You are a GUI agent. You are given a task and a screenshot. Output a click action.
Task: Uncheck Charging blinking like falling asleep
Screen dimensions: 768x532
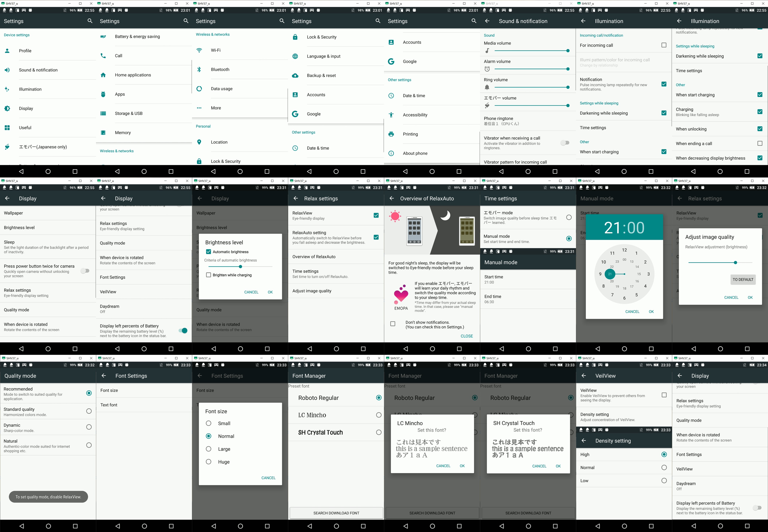tap(760, 112)
